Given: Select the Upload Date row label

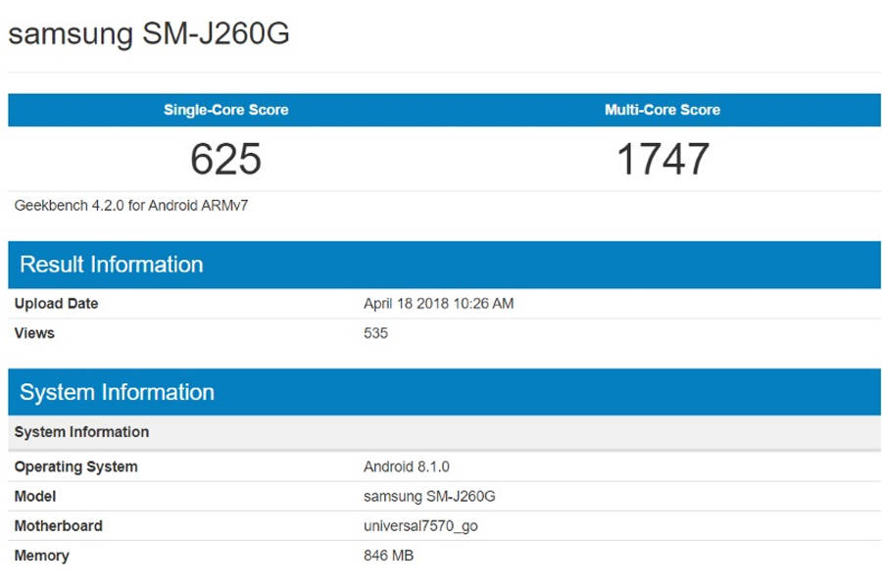Looking at the screenshot, I should (x=56, y=304).
